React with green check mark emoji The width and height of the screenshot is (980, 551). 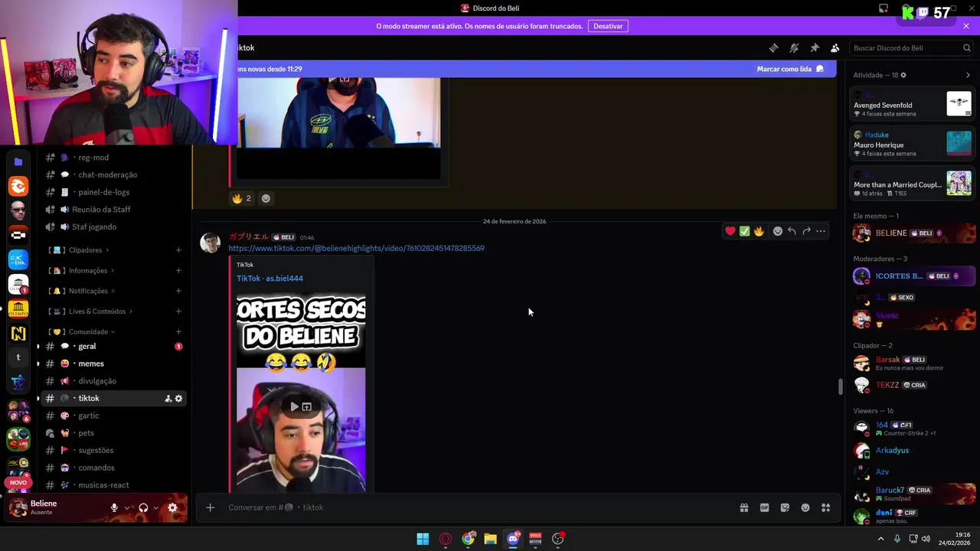tap(744, 231)
